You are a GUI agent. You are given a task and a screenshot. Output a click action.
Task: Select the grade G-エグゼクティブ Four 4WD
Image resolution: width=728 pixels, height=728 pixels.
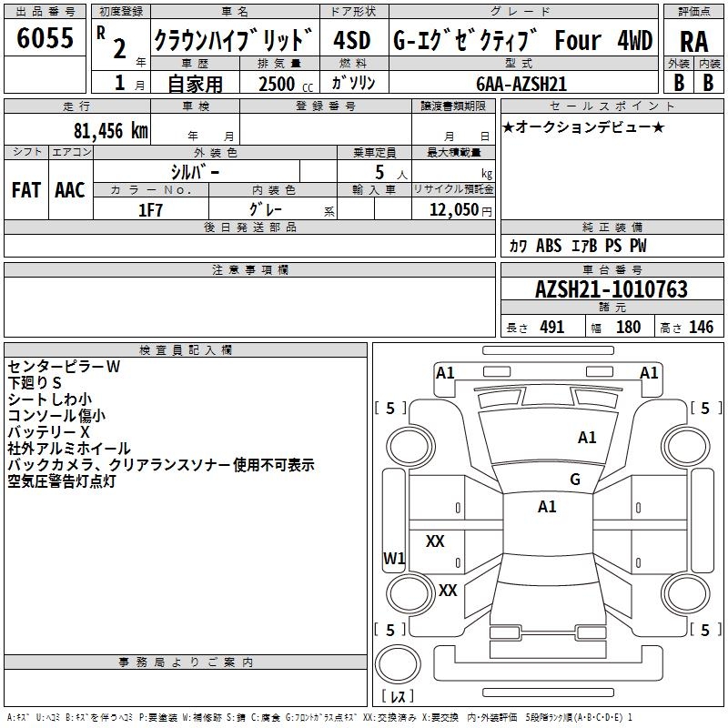tap(522, 40)
